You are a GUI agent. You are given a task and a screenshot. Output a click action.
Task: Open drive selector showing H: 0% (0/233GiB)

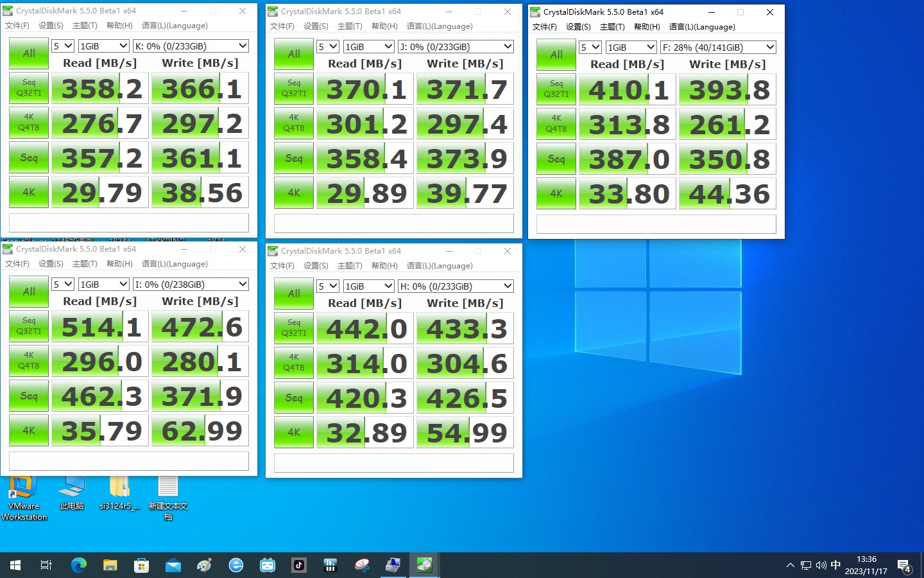coord(456,286)
